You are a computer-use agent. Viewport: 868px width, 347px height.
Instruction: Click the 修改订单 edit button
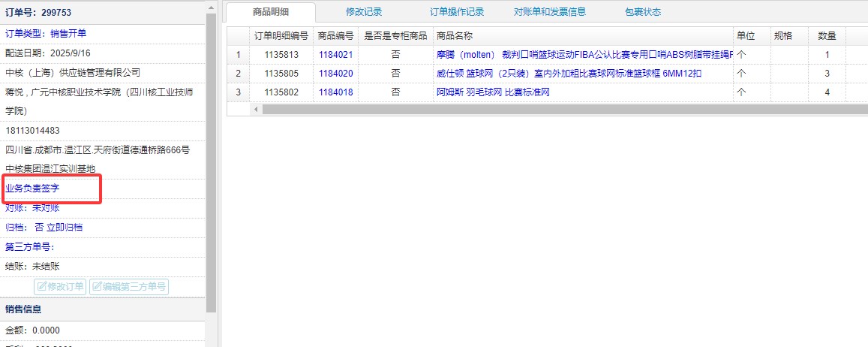[60, 286]
